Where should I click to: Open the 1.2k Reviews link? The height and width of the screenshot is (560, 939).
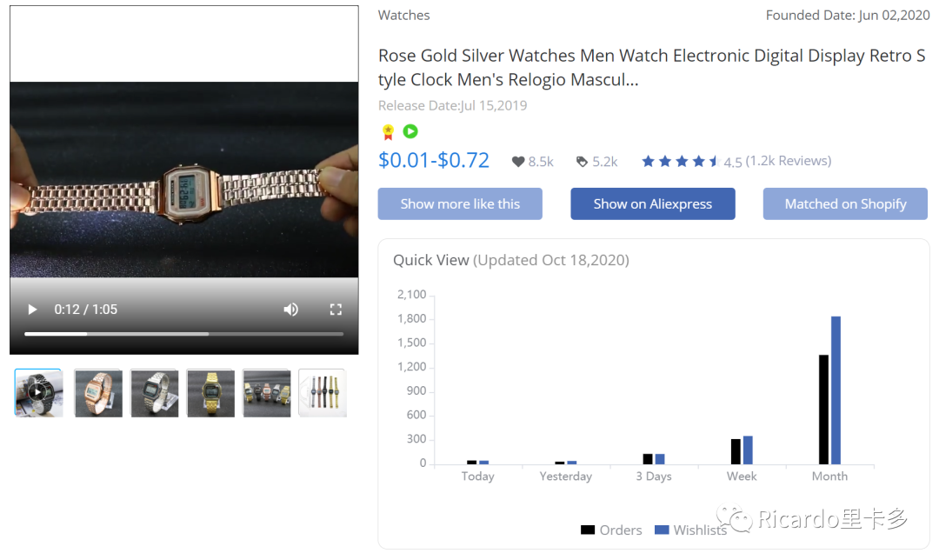pyautogui.click(x=788, y=161)
